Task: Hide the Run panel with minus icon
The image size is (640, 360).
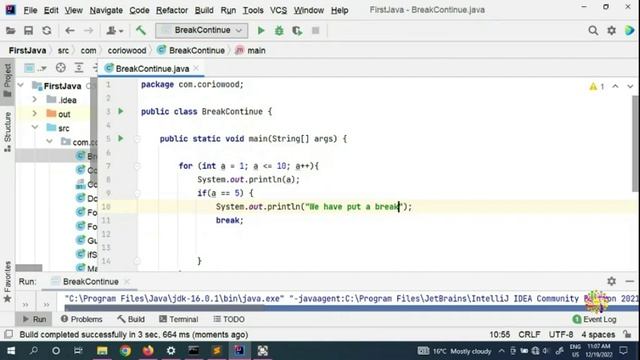Action: pos(629,281)
